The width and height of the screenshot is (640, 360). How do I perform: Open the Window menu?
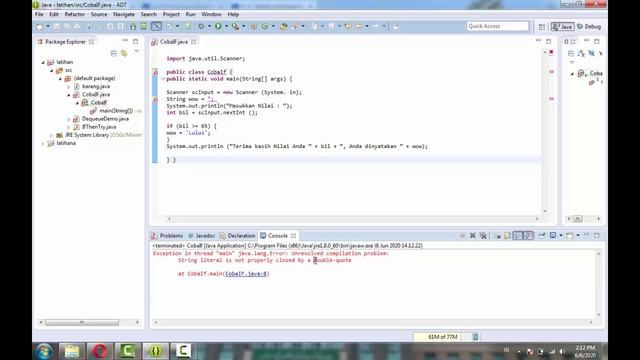pyautogui.click(x=211, y=14)
